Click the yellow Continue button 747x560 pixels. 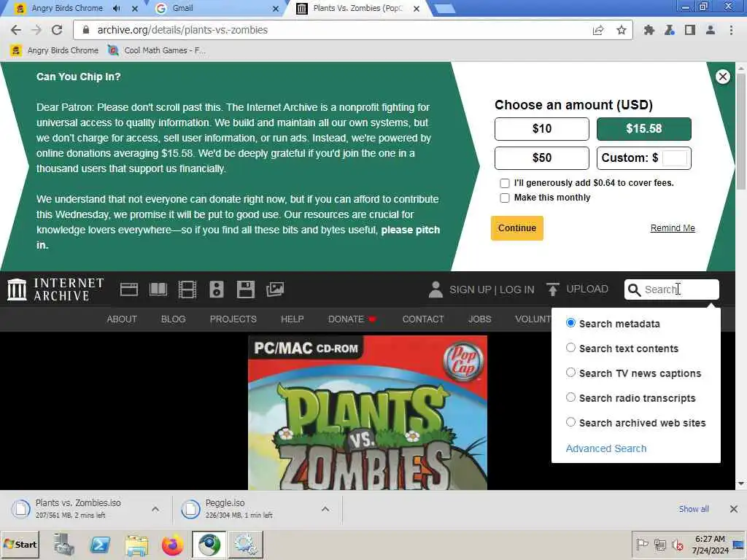pos(517,228)
